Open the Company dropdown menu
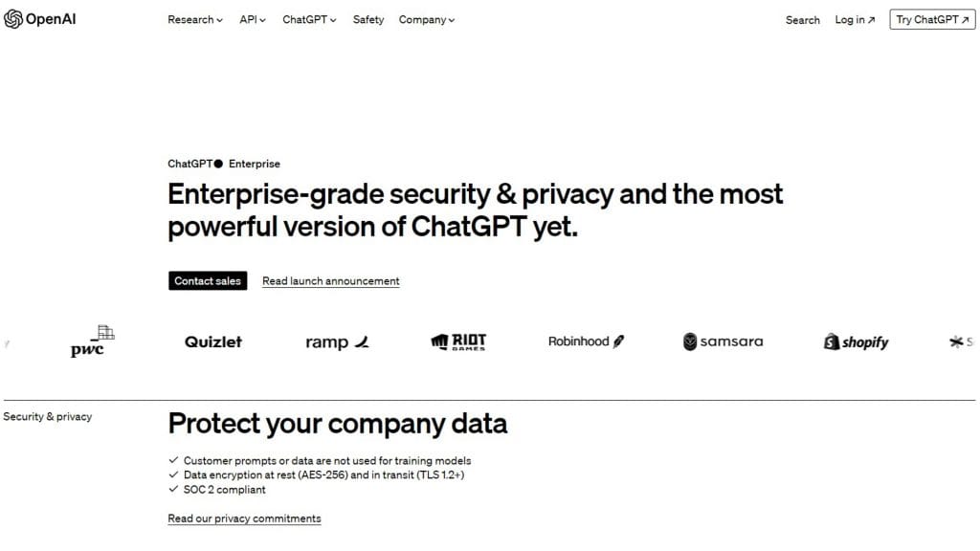Image resolution: width=980 pixels, height=551 pixels. tap(427, 19)
